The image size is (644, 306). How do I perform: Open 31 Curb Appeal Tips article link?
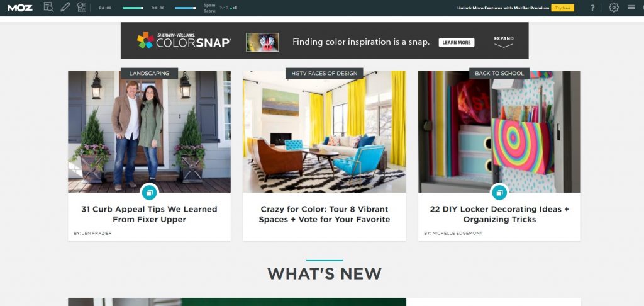coord(150,214)
